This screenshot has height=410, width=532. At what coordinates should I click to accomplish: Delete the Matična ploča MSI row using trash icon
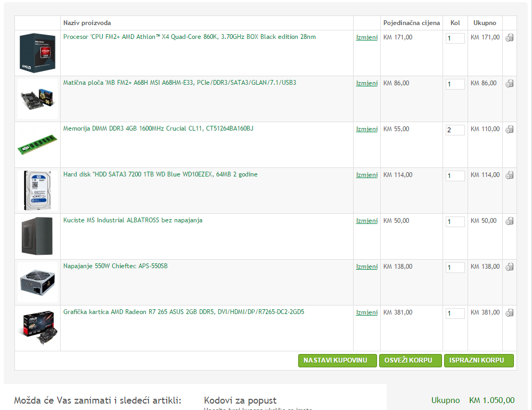(x=509, y=83)
